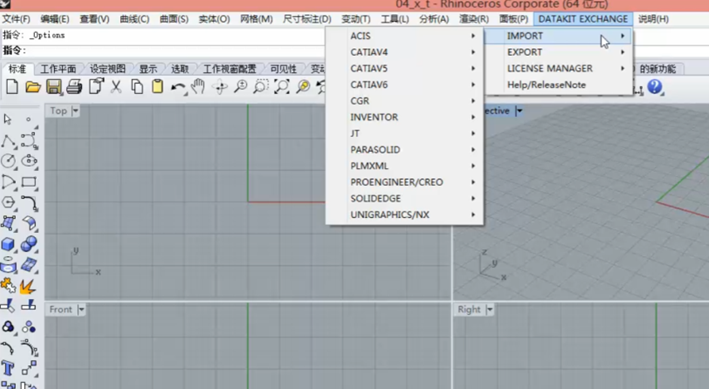Click the Zoom Extents icon
This screenshot has height=390, width=710.
[x=282, y=86]
